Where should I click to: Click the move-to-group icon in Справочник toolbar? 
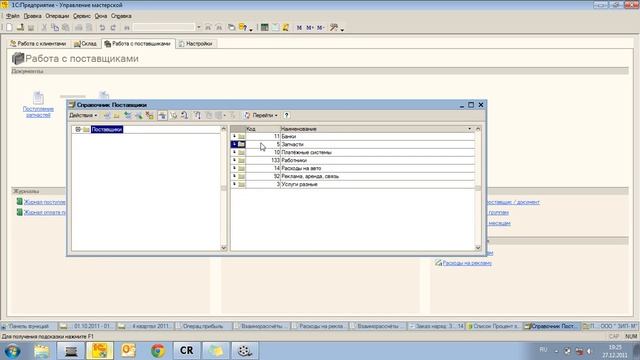tap(173, 116)
